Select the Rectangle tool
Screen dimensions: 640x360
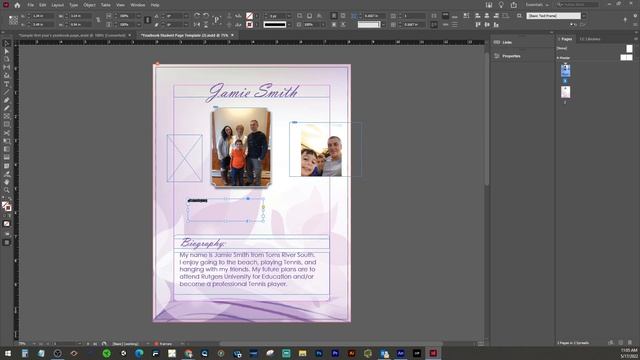coord(7,125)
